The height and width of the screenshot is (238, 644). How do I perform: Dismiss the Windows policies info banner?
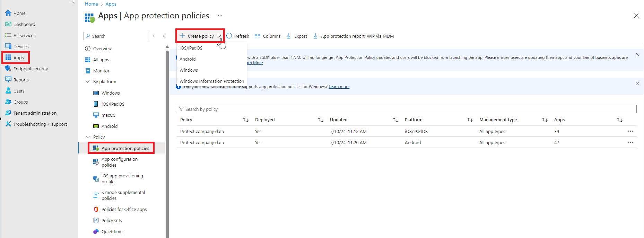638,83
